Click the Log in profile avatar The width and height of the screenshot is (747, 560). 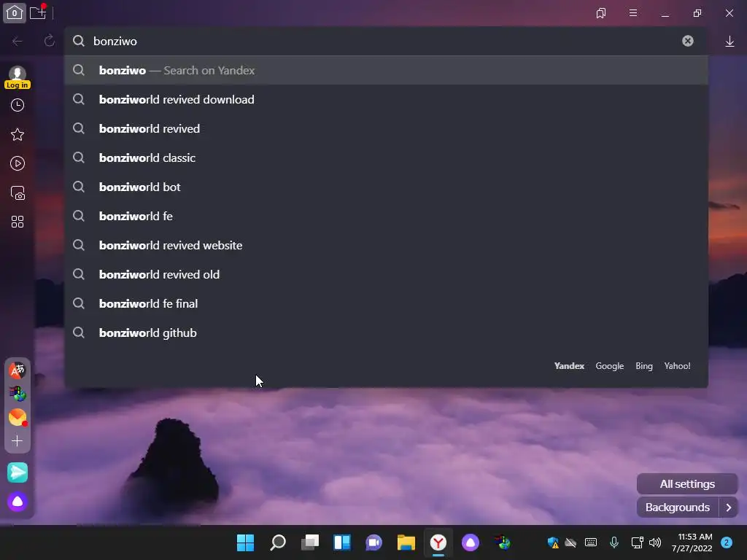(18, 77)
